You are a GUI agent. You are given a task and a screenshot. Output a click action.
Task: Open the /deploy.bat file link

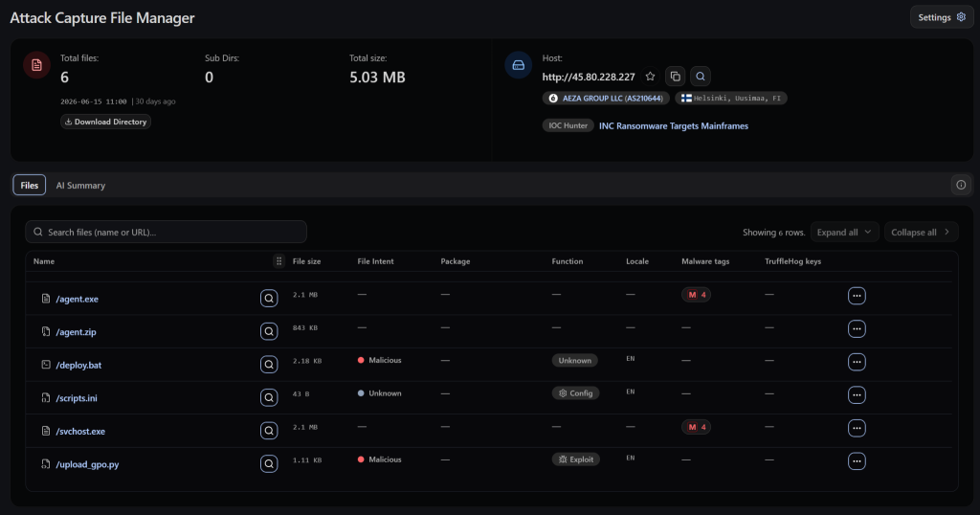pos(78,365)
